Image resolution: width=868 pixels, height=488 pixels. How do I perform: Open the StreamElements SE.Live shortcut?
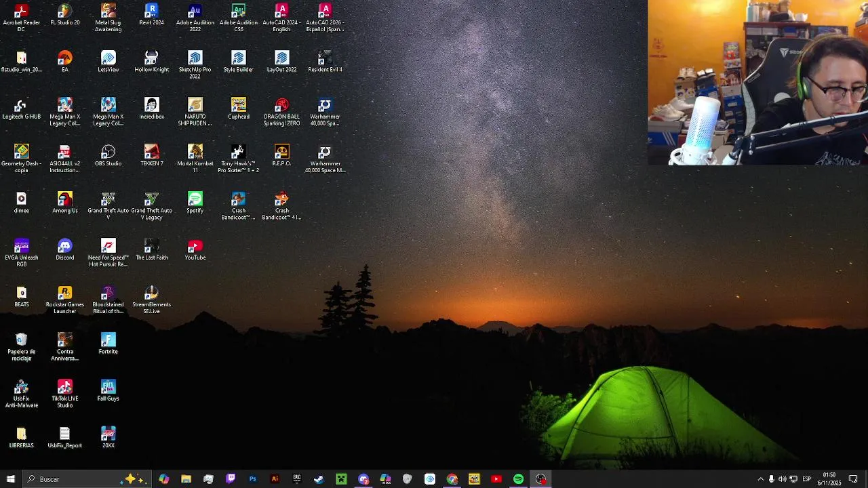point(152,300)
